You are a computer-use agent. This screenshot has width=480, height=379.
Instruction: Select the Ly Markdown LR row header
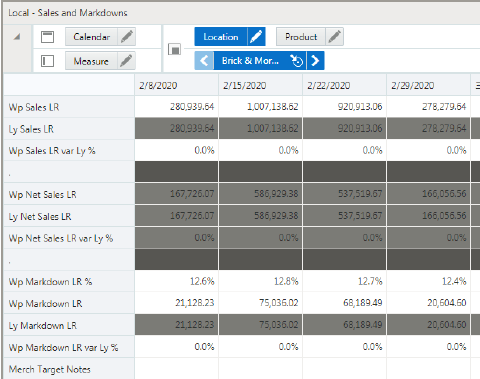point(69,325)
